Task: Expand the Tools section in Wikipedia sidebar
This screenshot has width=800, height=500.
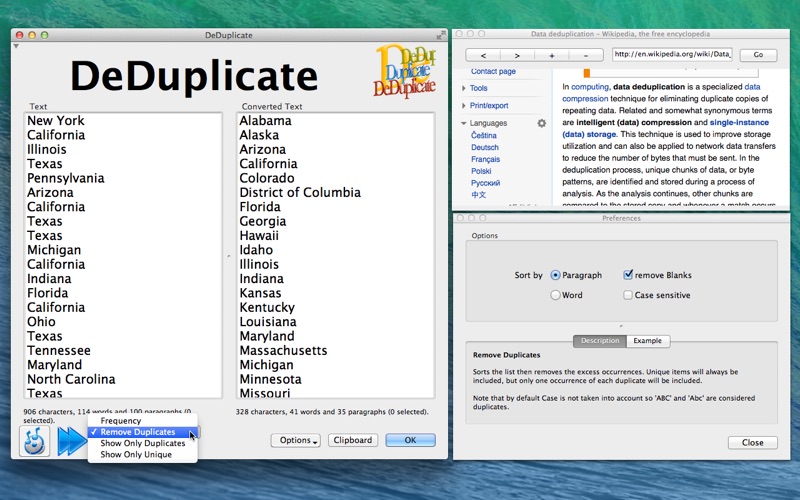Action: coord(464,88)
